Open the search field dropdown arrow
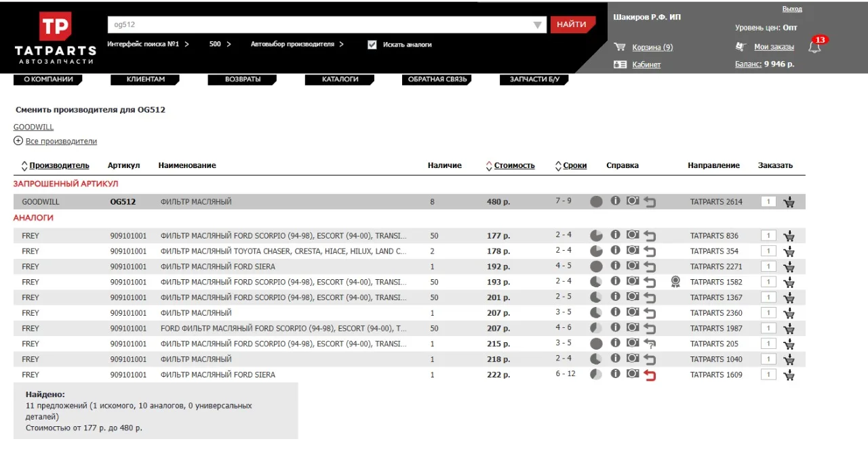 (538, 25)
